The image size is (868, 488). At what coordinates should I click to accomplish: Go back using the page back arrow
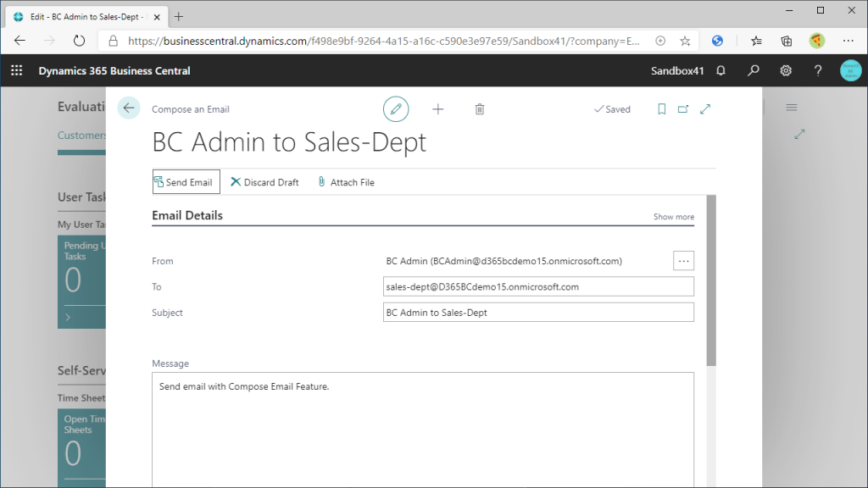[129, 108]
